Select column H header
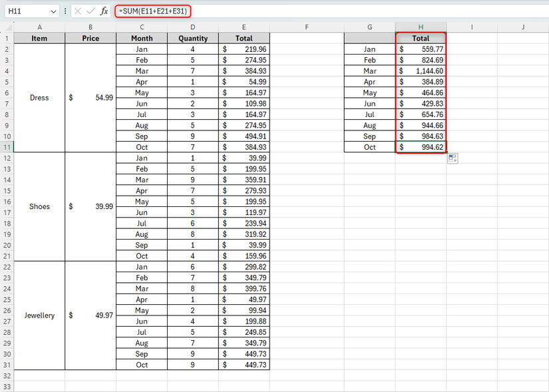Viewport: 549px width, 392px height. pos(421,27)
